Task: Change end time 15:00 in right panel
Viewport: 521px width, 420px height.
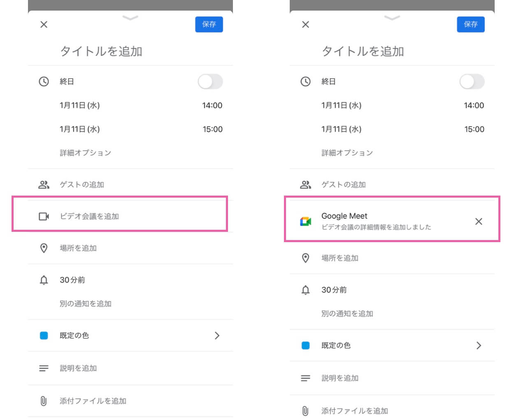Action: (474, 129)
